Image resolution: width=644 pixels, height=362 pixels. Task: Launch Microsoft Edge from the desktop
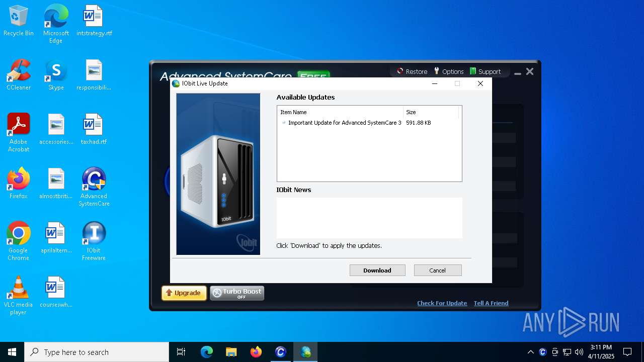[x=56, y=24]
